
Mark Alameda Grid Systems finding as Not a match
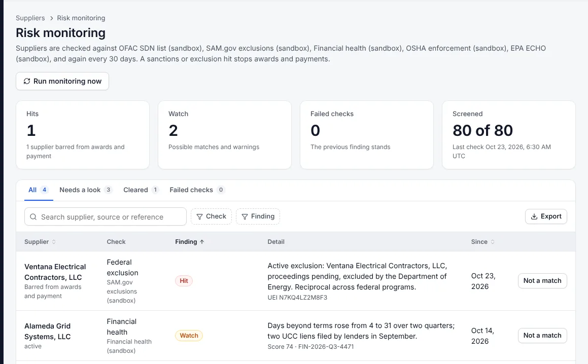pyautogui.click(x=542, y=336)
